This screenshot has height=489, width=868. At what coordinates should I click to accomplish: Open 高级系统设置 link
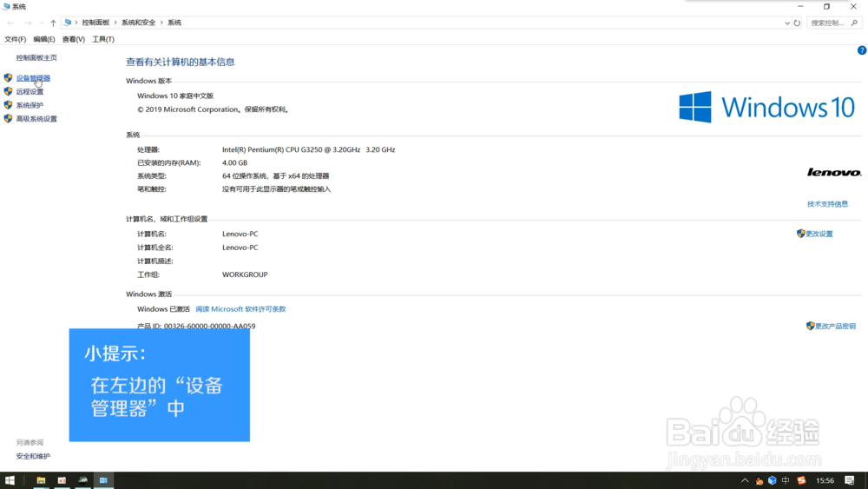(x=36, y=118)
